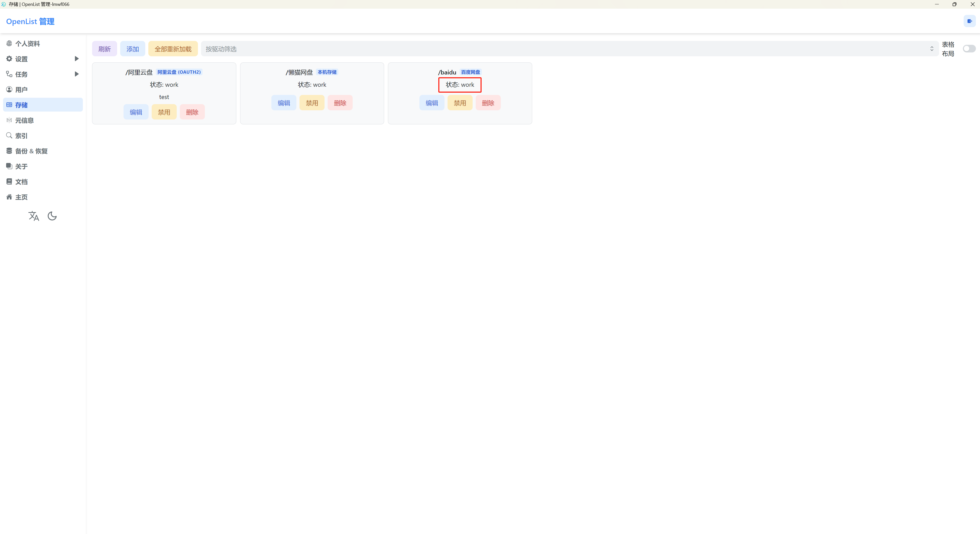Toggle the 表格布局 switch
This screenshot has height=534, width=980.
point(969,49)
